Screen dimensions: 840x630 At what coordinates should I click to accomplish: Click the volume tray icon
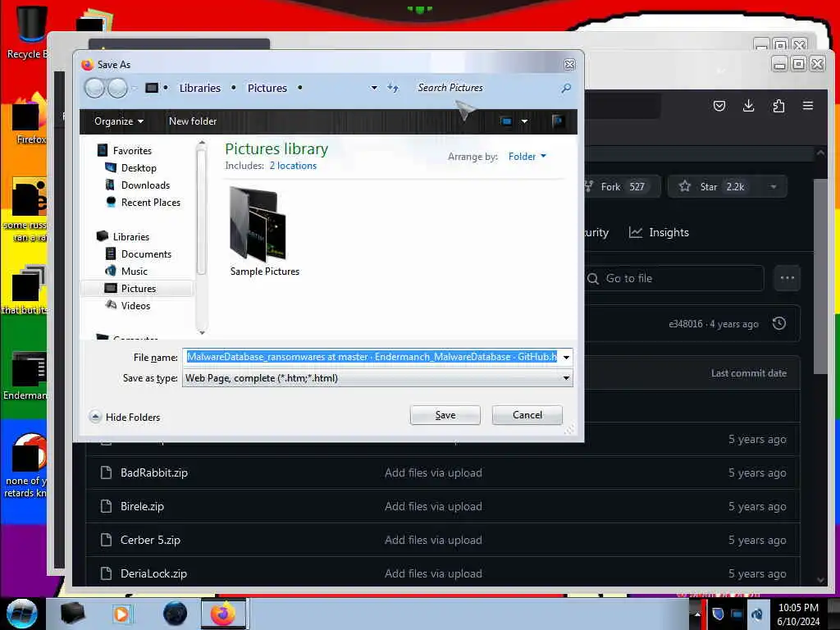(756, 614)
